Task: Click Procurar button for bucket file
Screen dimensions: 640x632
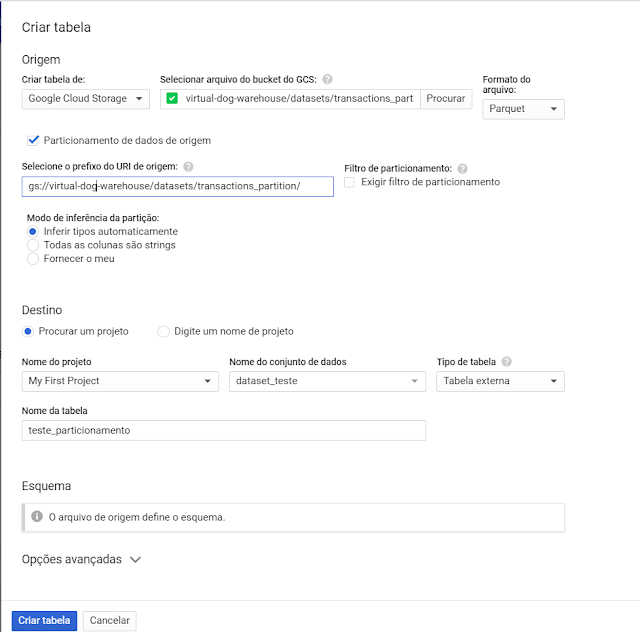Action: coord(446,99)
